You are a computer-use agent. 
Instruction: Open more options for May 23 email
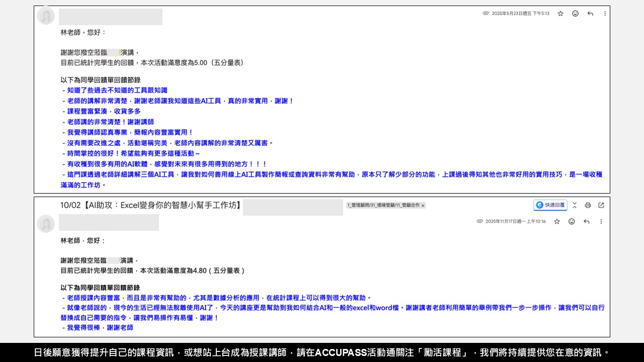(x=605, y=14)
